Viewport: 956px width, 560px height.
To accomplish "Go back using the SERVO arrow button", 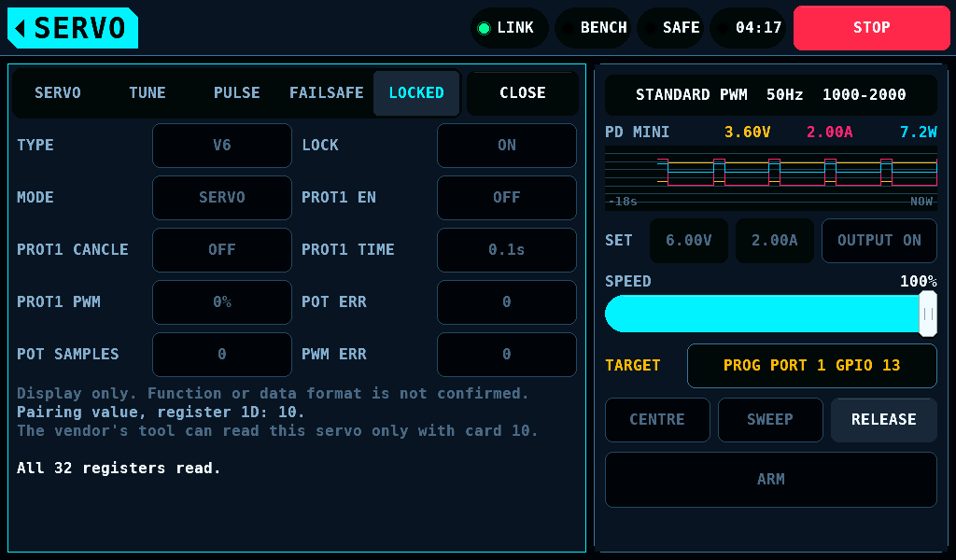I will click(73, 28).
